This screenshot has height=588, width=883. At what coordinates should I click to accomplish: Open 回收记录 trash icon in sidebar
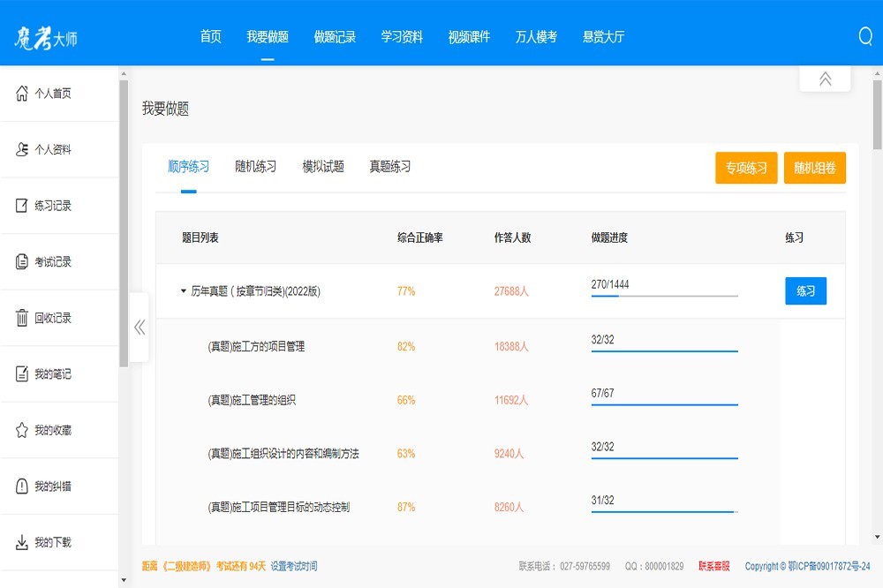click(x=22, y=318)
